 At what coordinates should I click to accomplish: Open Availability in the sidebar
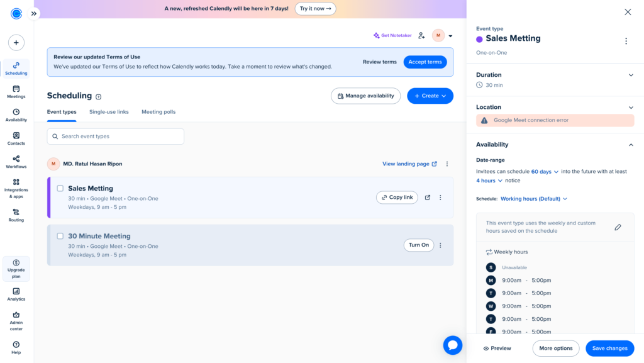[x=16, y=115]
